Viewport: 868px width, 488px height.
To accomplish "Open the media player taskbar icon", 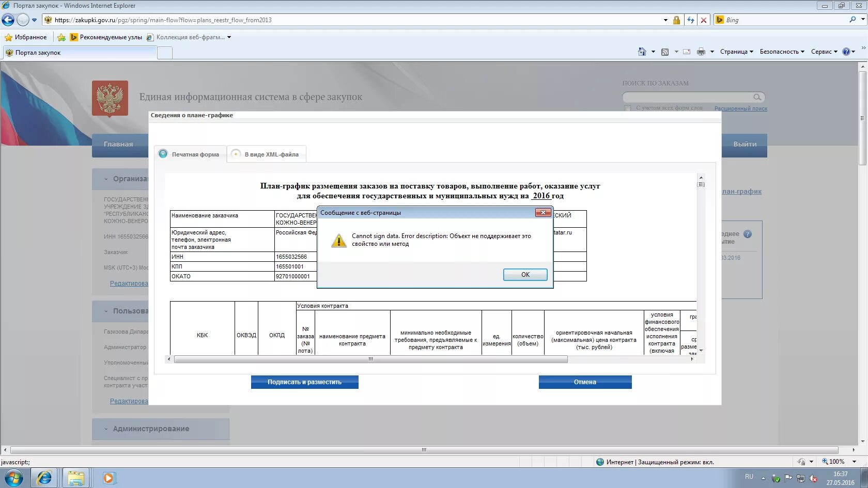I will click(108, 478).
